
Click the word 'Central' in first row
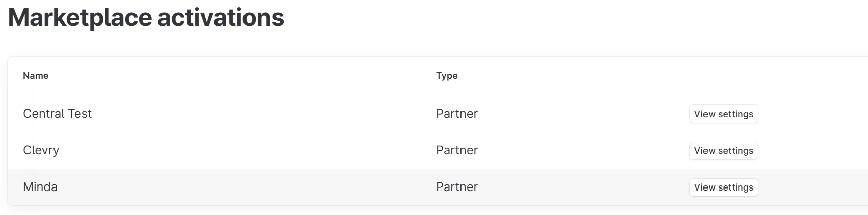44,114
